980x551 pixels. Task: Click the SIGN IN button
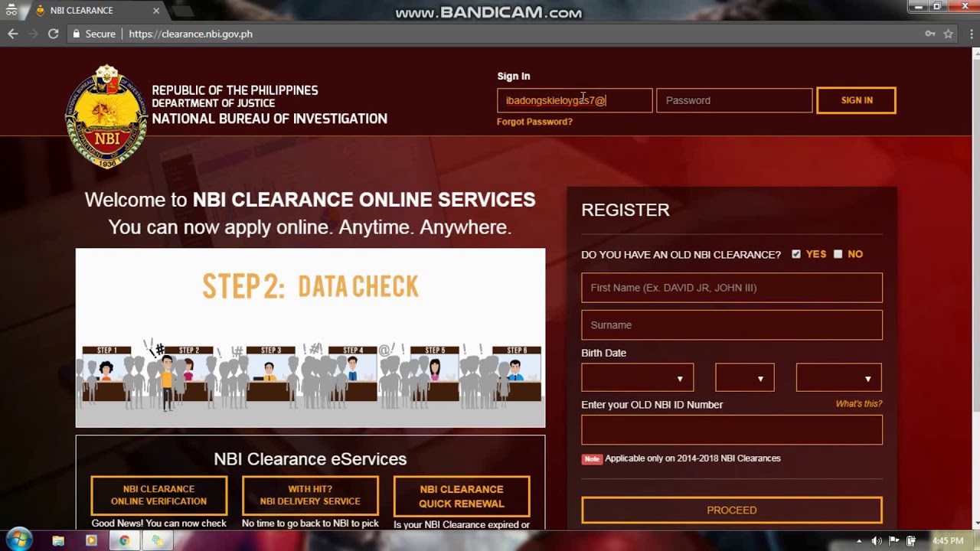857,100
